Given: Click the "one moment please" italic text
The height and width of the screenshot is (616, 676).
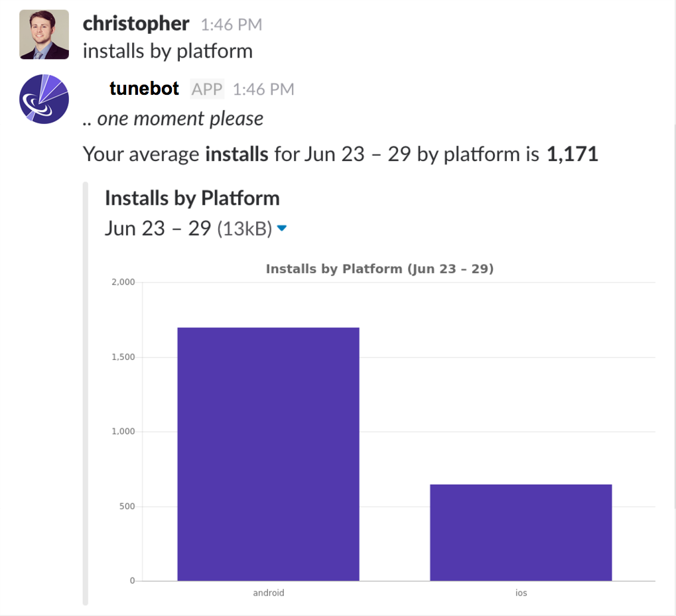Looking at the screenshot, I should (180, 119).
